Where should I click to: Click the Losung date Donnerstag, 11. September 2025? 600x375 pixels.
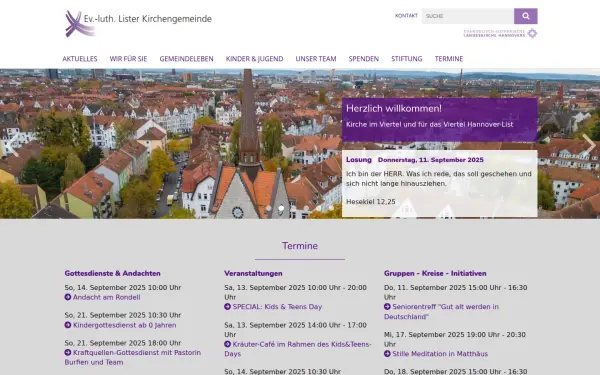click(431, 160)
